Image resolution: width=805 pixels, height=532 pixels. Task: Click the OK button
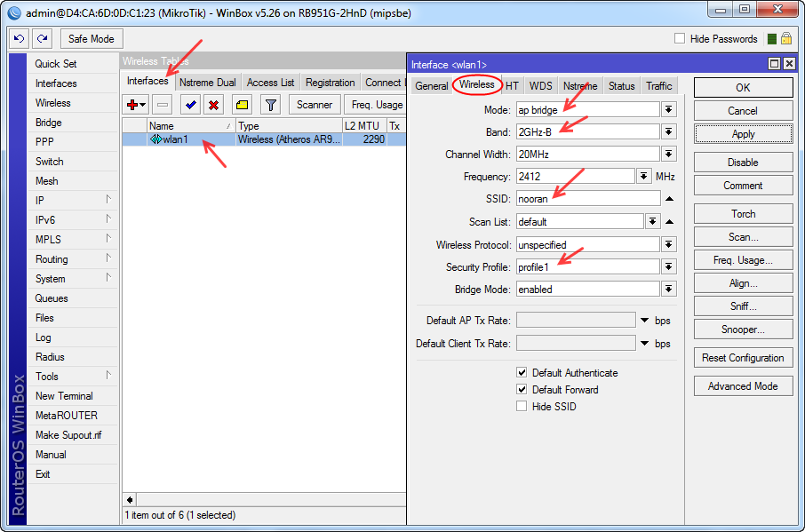tap(743, 87)
